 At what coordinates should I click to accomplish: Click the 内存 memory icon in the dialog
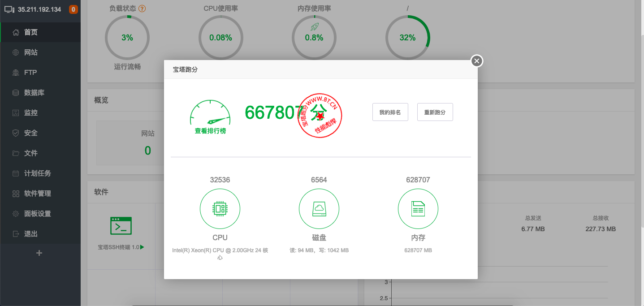(418, 209)
